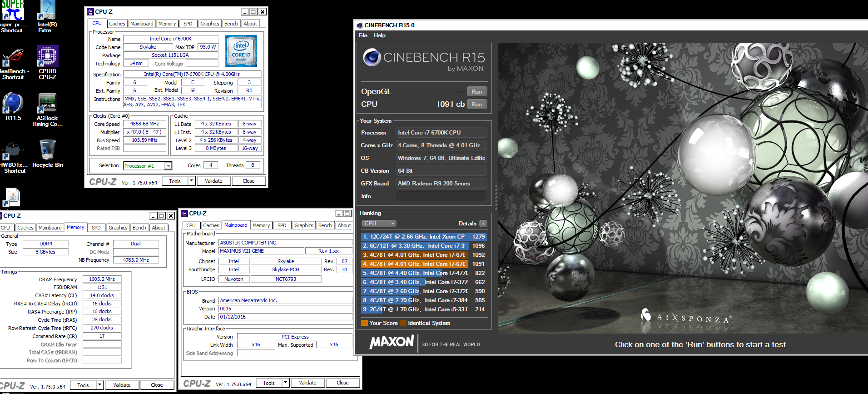Run the OpenGL test in Cinebench

coord(476,91)
